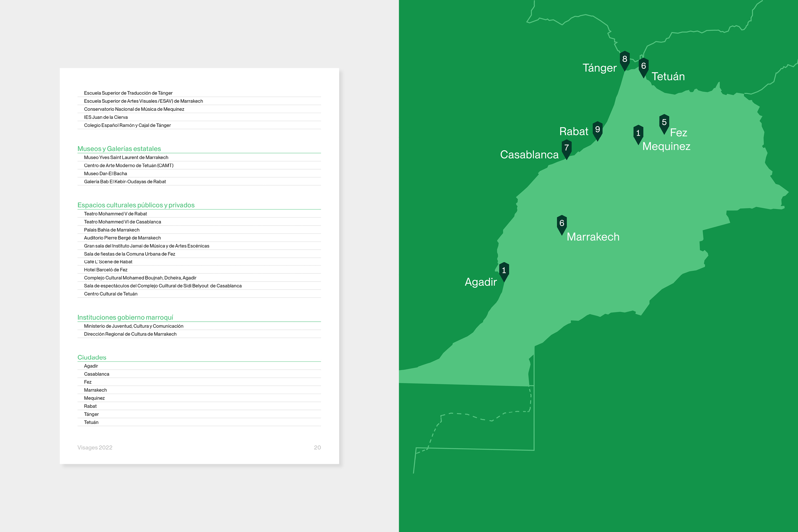The width and height of the screenshot is (798, 532).
Task: Select the Fez map pin numbered 5
Action: [x=664, y=123]
